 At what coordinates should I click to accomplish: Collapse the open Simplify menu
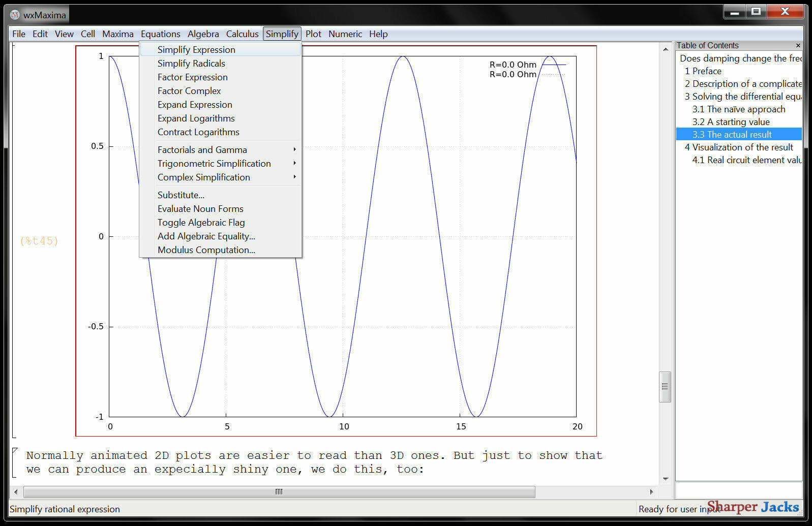pos(282,34)
